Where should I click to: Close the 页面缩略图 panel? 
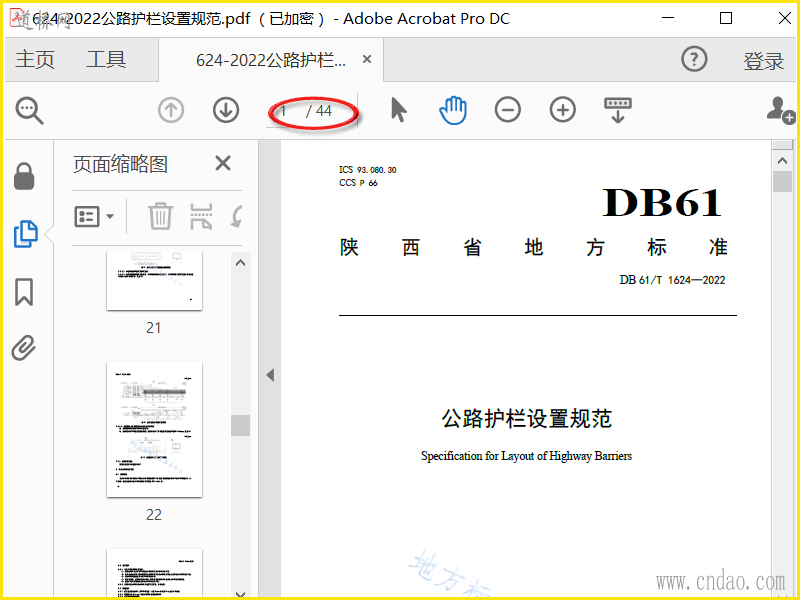223,164
